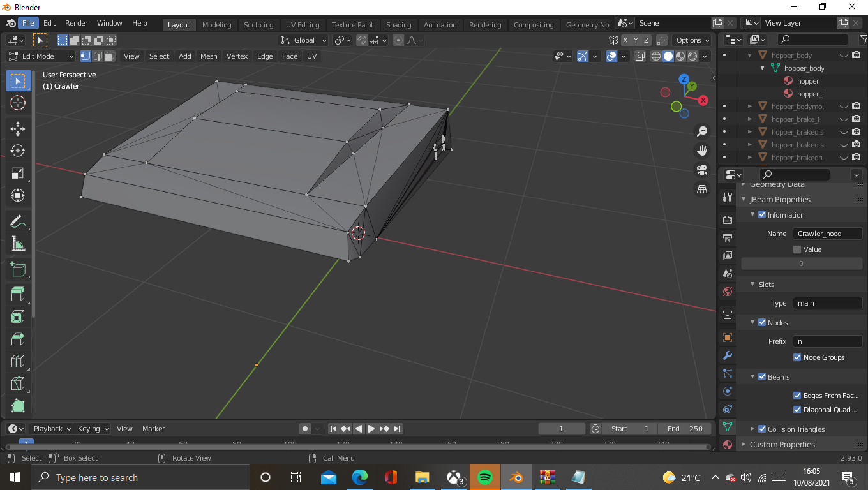This screenshot has height=490, width=868.
Task: Toggle camera view icon
Action: [x=702, y=170]
